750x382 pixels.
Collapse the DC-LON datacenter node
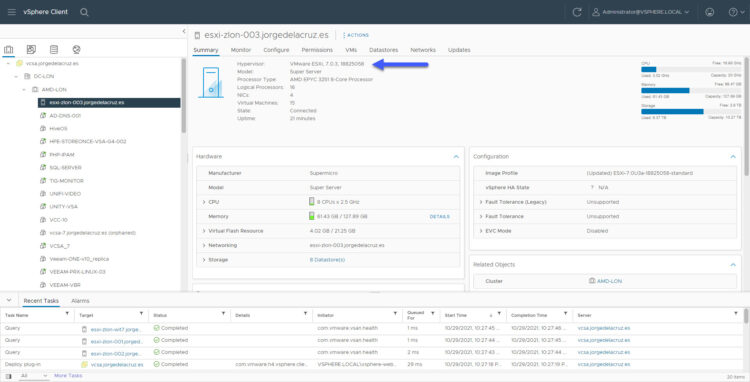pyautogui.click(x=16, y=76)
